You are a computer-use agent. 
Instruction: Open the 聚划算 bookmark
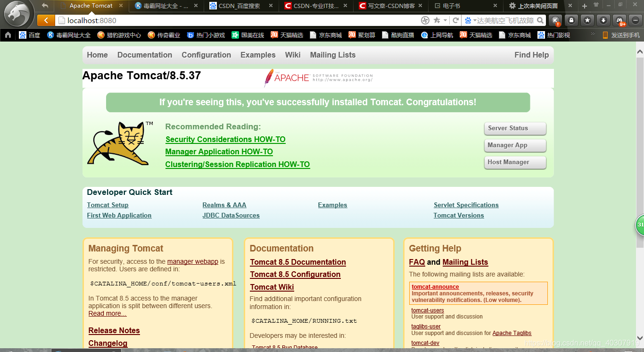[x=362, y=35]
